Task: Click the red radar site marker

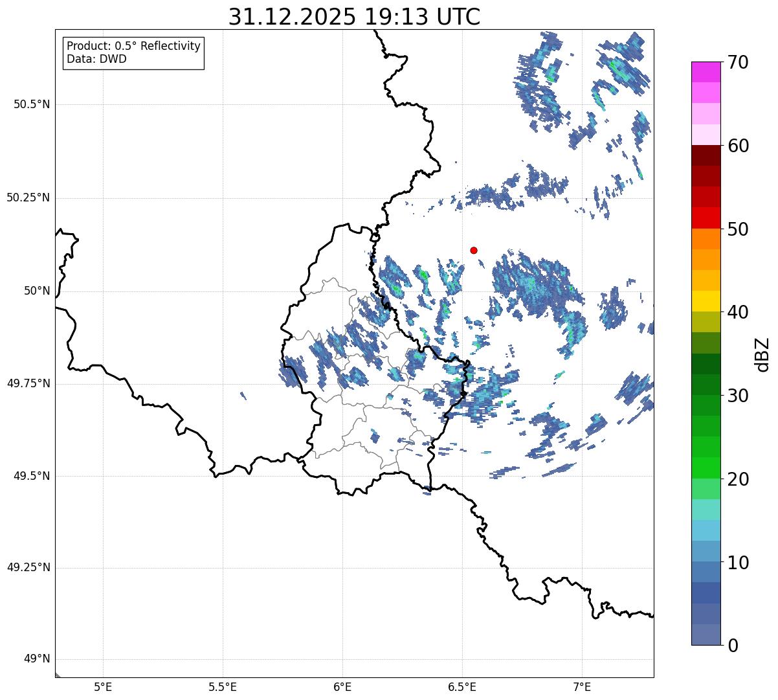Action: [474, 250]
